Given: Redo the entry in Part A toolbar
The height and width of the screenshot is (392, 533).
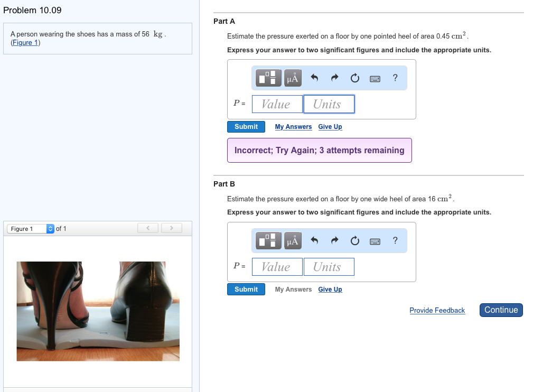Looking at the screenshot, I should (335, 78).
